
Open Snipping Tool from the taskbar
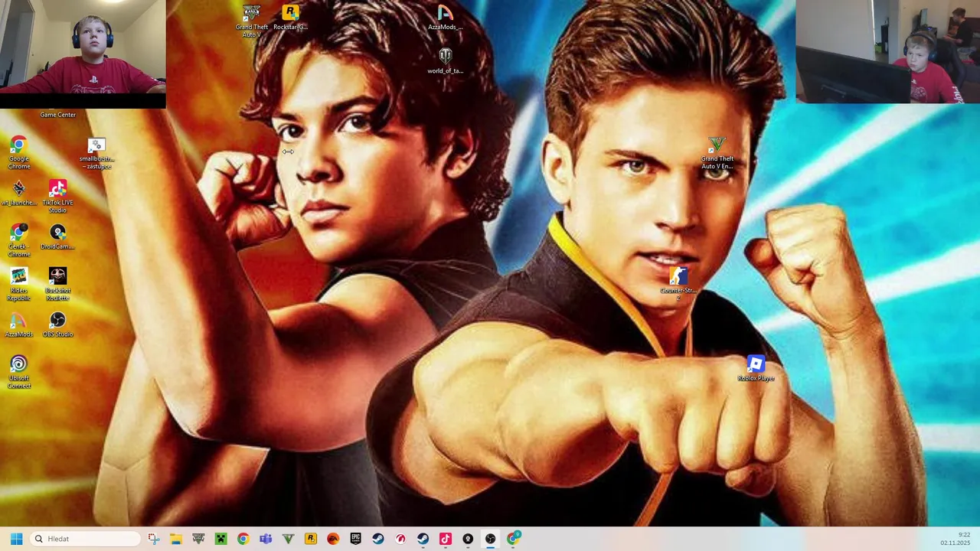[x=153, y=539]
